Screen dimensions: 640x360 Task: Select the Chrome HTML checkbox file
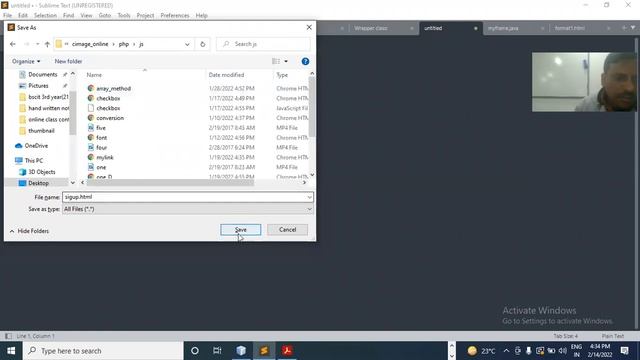[108, 98]
